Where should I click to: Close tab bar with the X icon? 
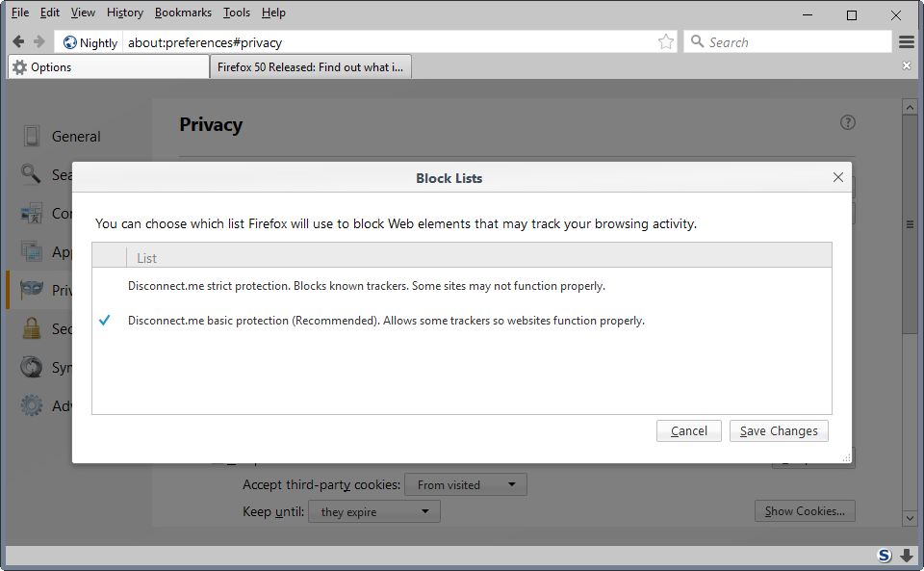click(907, 65)
